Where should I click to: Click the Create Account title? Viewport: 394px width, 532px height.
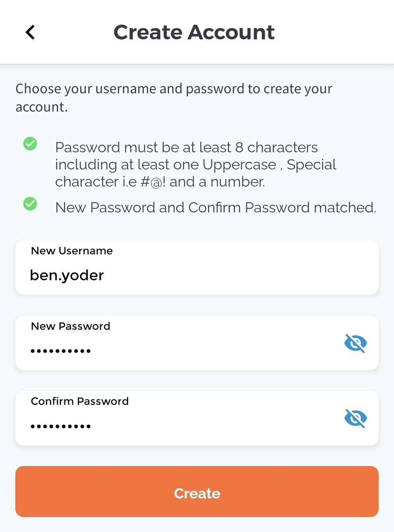pyautogui.click(x=194, y=32)
